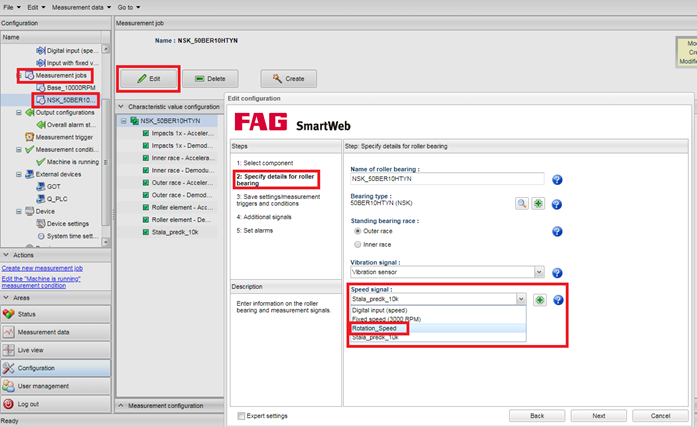Click the Q_PLC external device icon
The width and height of the screenshot is (697, 427).
[40, 199]
